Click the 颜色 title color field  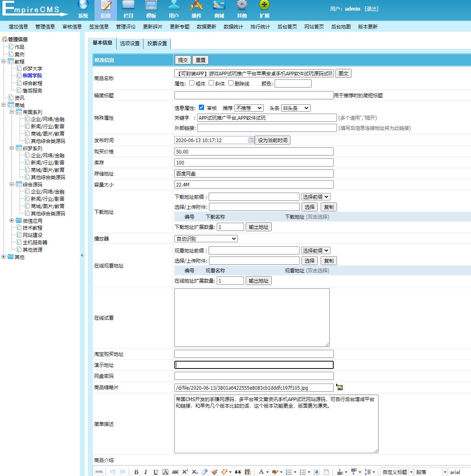[x=293, y=83]
